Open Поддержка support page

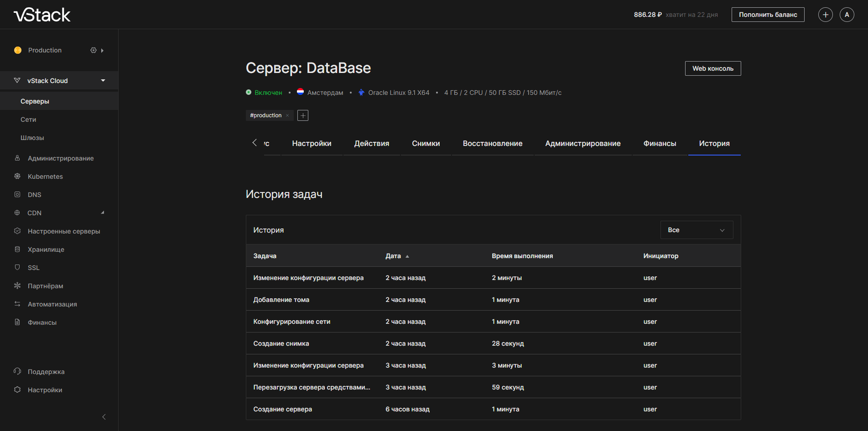click(46, 372)
